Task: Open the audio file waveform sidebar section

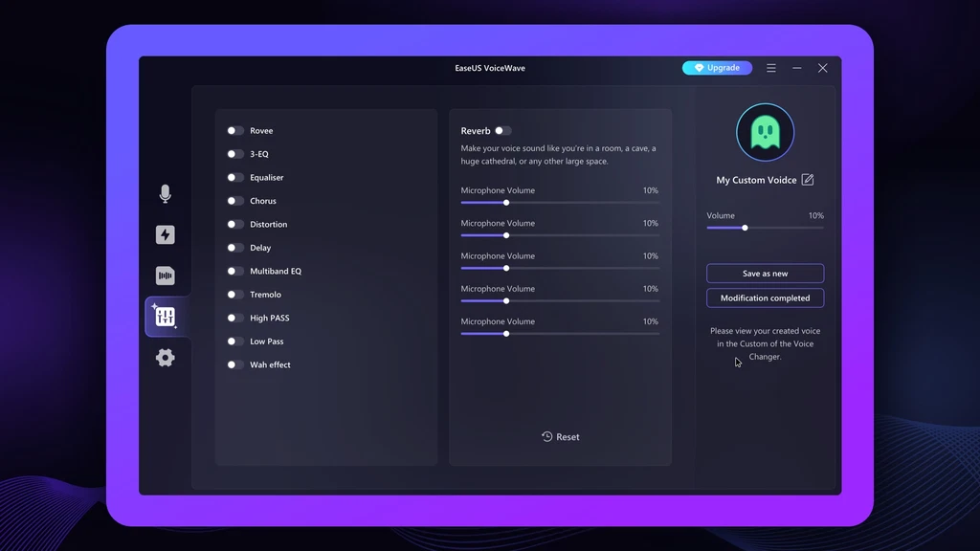Action: [x=165, y=276]
